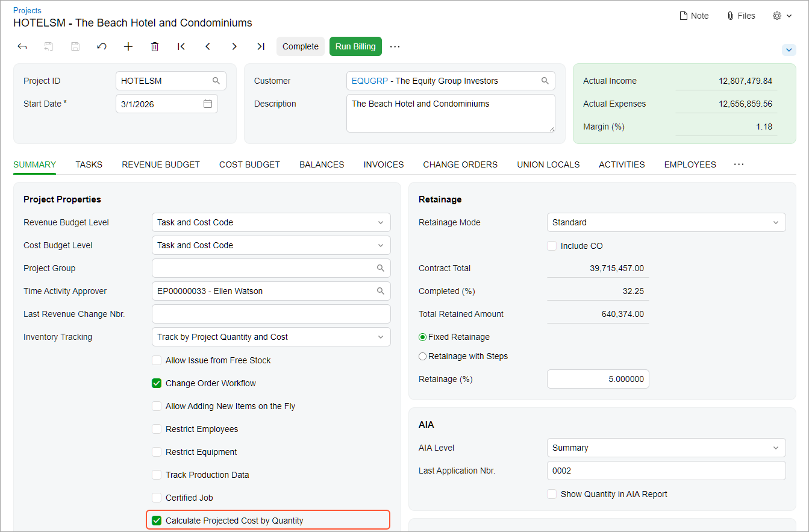Image resolution: width=809 pixels, height=532 pixels.
Task: Open Inventory Tracking dropdown
Action: pos(271,337)
